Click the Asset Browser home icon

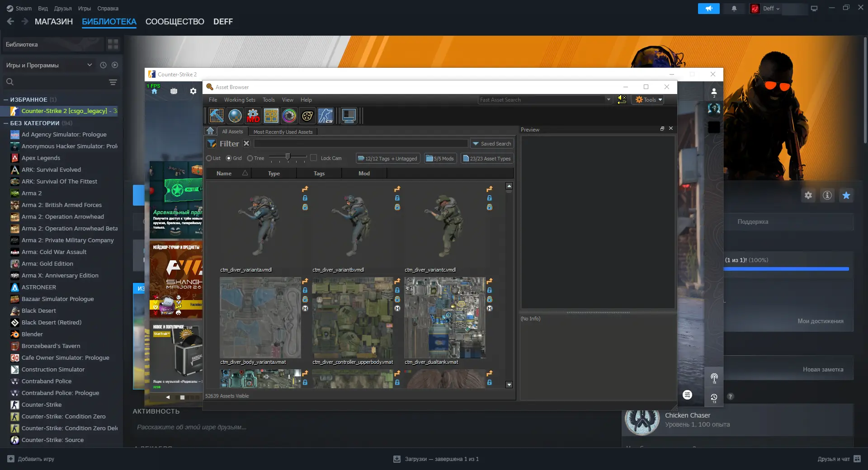pyautogui.click(x=210, y=131)
